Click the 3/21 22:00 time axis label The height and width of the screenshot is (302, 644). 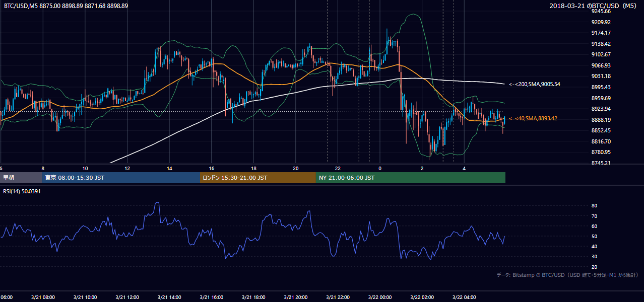337,297
